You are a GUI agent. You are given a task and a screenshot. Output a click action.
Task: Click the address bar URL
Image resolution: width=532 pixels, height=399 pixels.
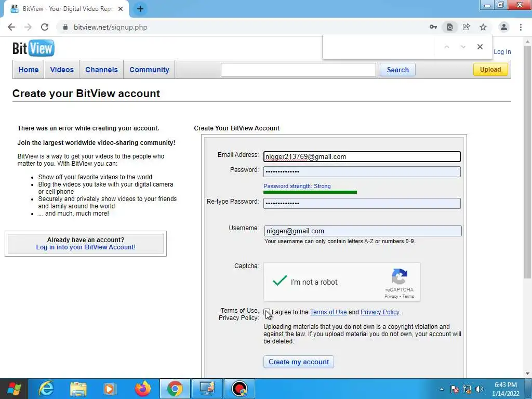click(111, 27)
